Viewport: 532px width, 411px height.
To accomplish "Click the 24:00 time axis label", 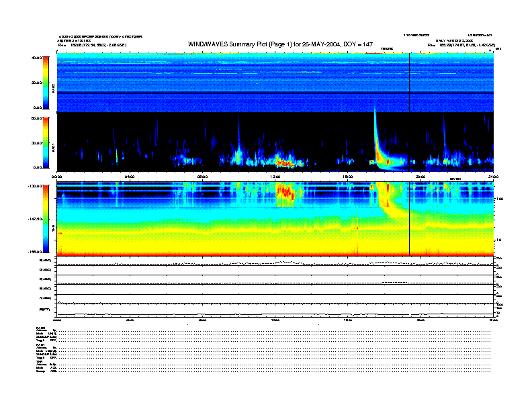I will click(492, 176).
